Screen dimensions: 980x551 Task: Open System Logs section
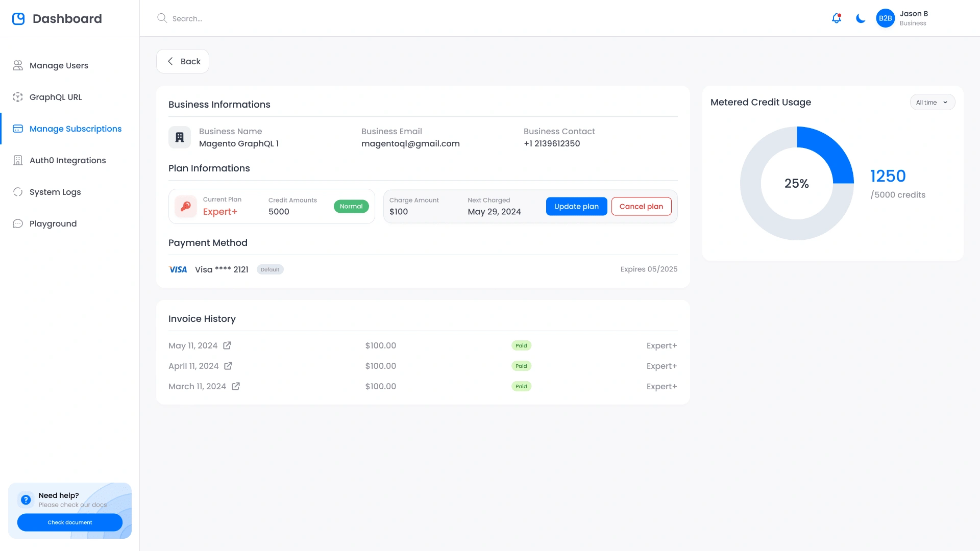pos(55,192)
